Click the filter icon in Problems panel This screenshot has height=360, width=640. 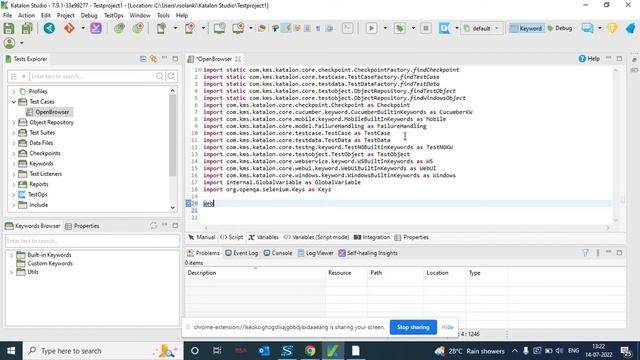pos(586,253)
